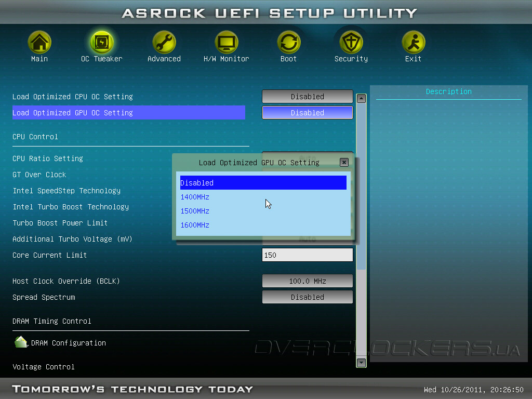The height and width of the screenshot is (399, 532).
Task: Open Load Optimized GPU OC Setting value
Action: (308, 113)
